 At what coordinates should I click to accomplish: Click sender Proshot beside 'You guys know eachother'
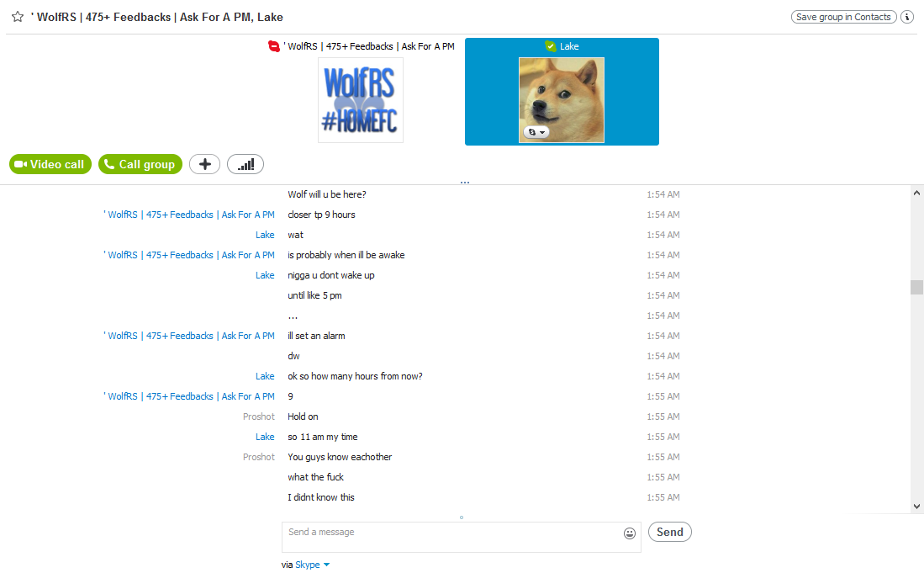[x=259, y=457]
